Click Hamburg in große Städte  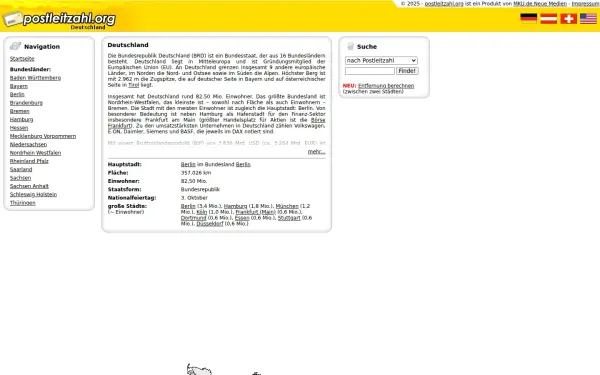pos(235,206)
